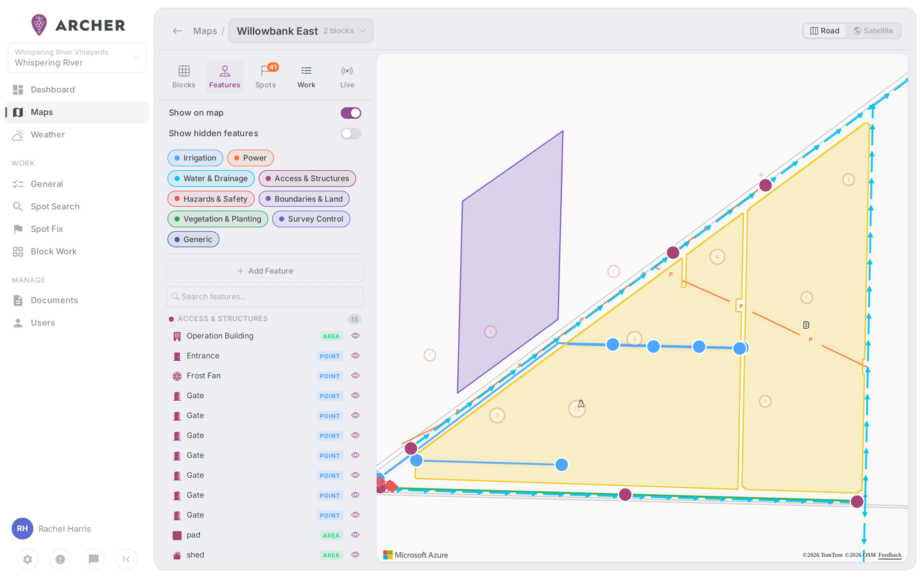Viewport: 924px width, 578px height.
Task: Collapse the sidebar with arrow icon
Action: 126,559
